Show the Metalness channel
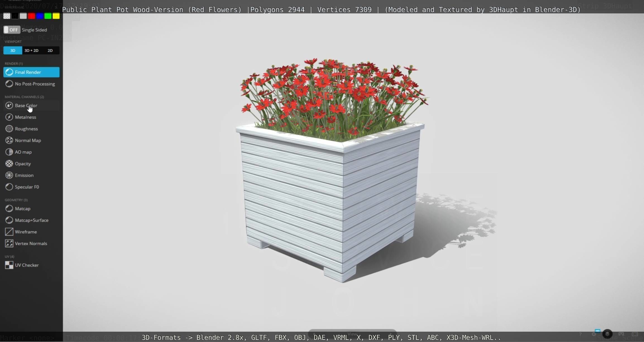 31,117
